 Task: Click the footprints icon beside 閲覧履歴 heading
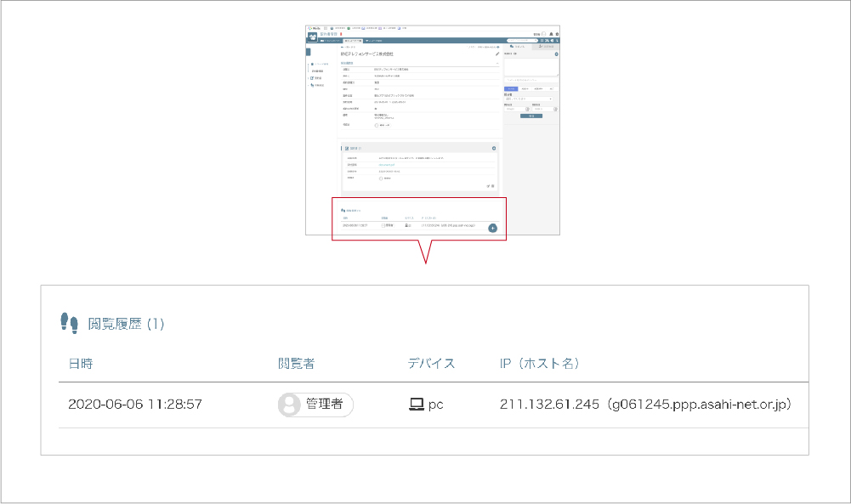[x=69, y=323]
